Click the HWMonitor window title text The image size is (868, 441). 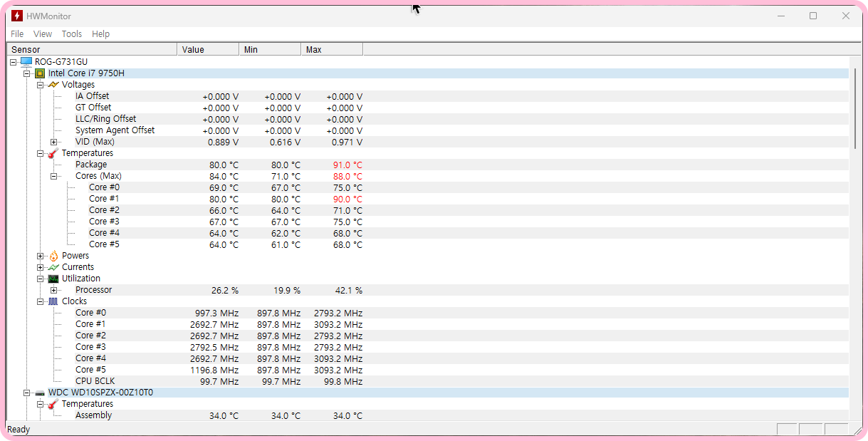(x=48, y=16)
